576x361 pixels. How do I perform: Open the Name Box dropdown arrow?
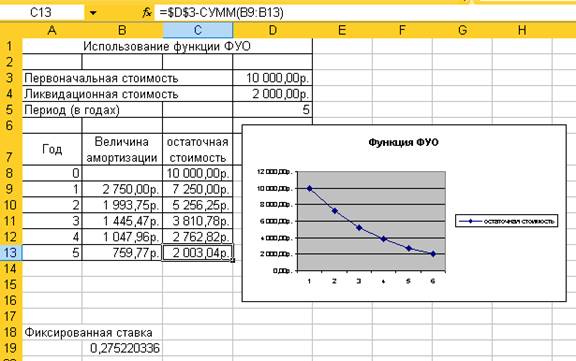(93, 13)
